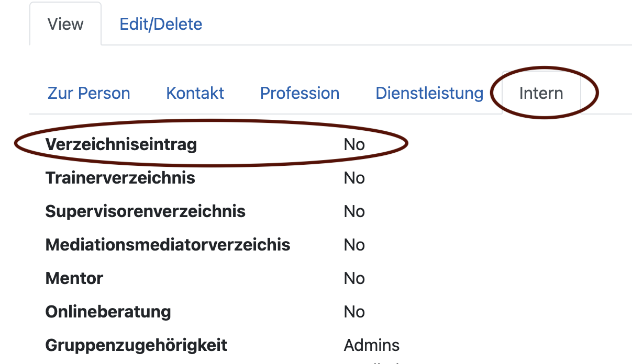Click the Mediationsmediatorverzeichis label
Screen dimensions: 632x364
coord(168,245)
